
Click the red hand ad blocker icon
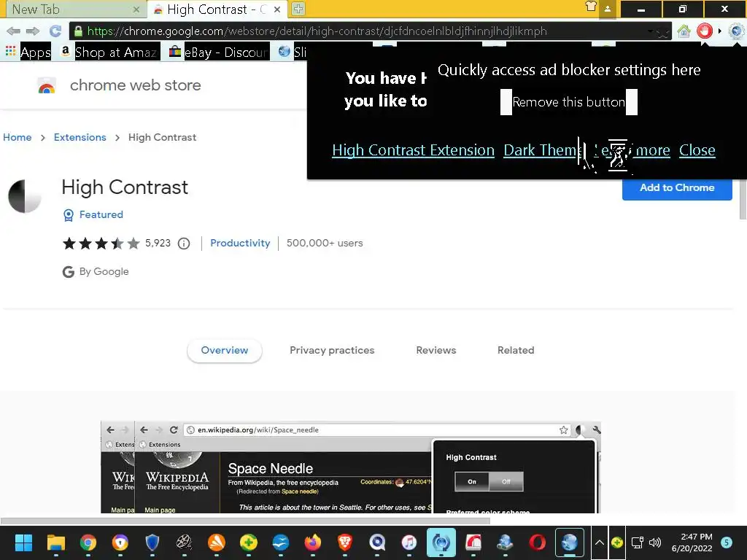[705, 31]
